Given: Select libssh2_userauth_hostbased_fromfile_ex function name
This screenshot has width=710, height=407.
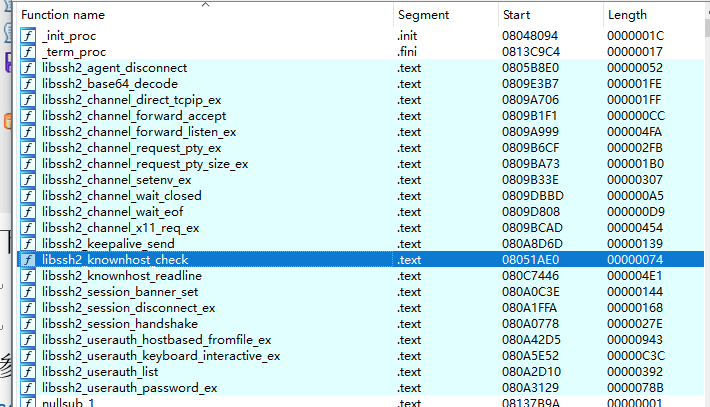Looking at the screenshot, I should 157,340.
